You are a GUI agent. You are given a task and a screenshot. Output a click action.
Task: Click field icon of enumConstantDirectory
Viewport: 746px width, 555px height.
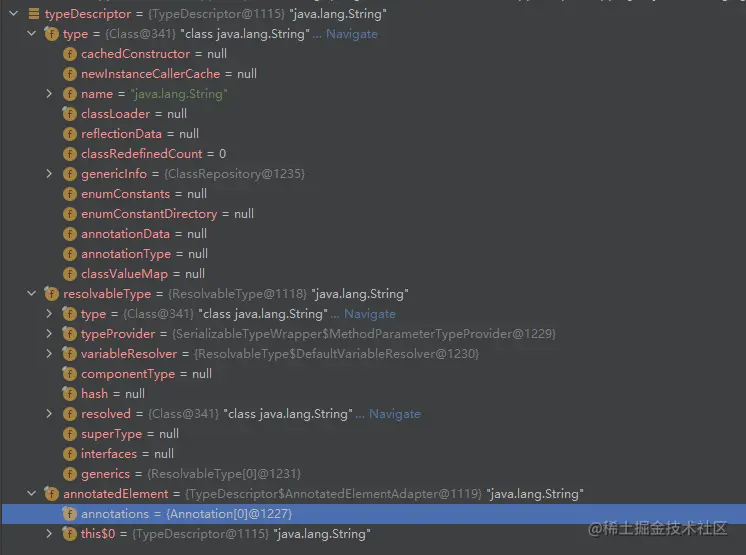(69, 214)
